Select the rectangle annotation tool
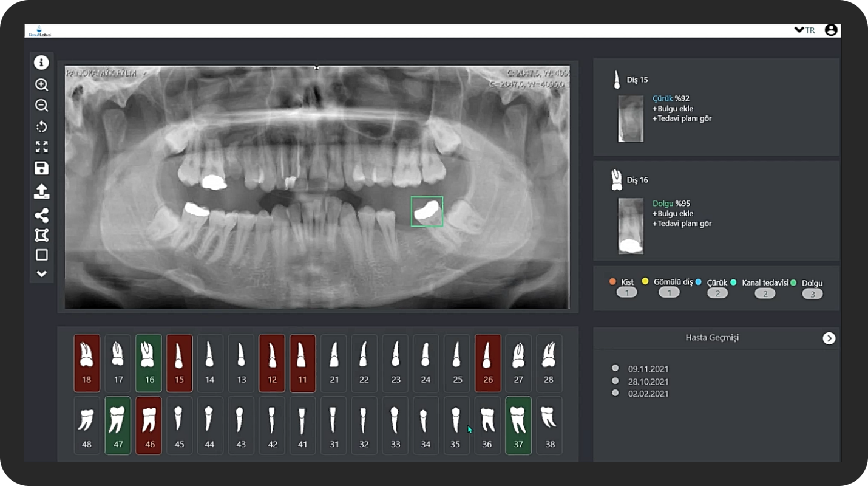This screenshot has width=868, height=486. click(41, 255)
